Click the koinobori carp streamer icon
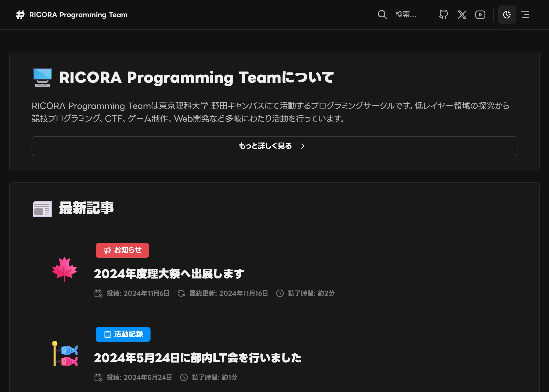Image resolution: width=549 pixels, height=392 pixels. coord(65,354)
